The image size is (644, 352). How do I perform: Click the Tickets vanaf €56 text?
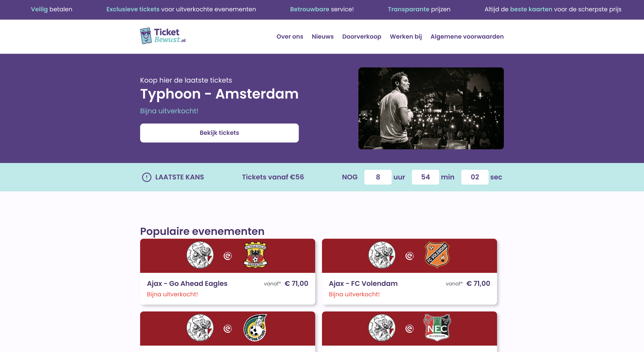click(273, 177)
